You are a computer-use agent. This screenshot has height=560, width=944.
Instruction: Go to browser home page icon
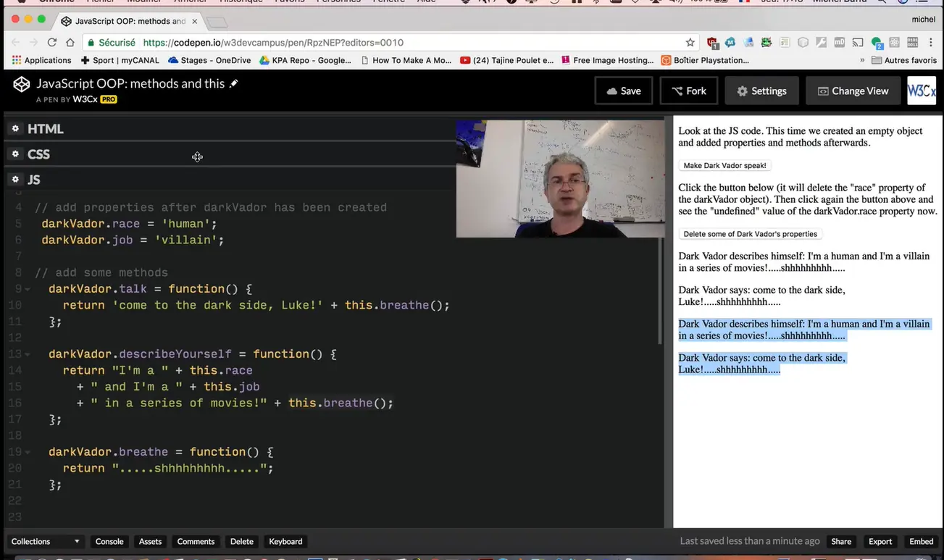(70, 43)
